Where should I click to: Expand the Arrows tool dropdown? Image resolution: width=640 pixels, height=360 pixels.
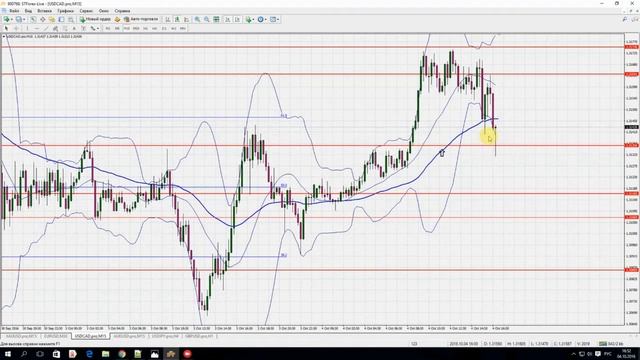[x=98, y=29]
